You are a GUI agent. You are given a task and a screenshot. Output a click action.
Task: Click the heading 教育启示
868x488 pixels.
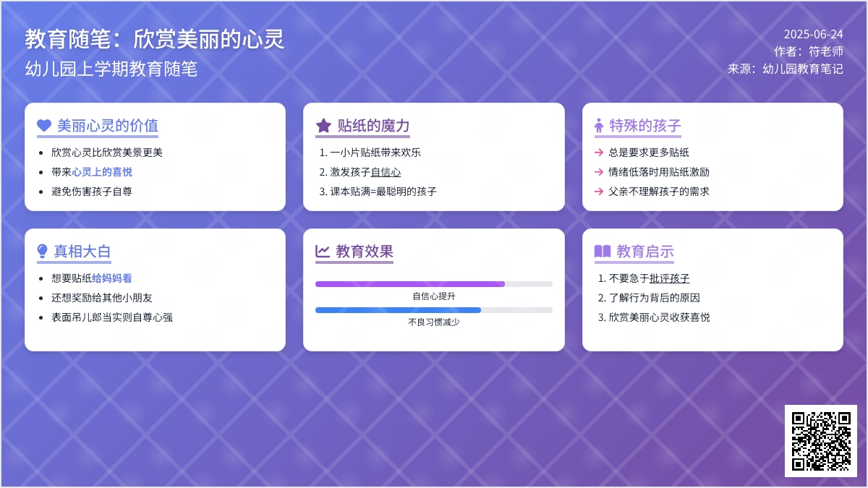[x=645, y=252]
